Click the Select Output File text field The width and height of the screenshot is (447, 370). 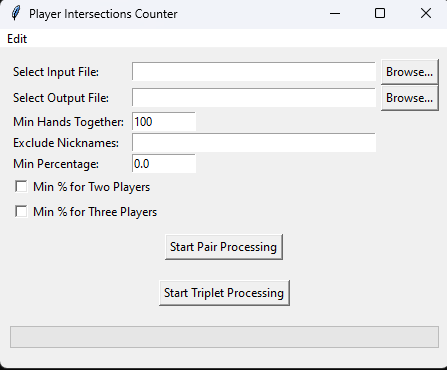pyautogui.click(x=254, y=98)
